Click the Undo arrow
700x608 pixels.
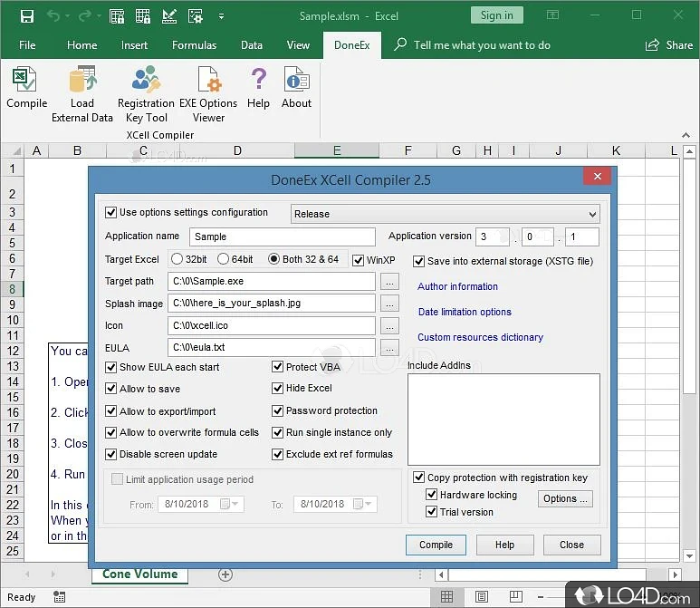[x=53, y=16]
